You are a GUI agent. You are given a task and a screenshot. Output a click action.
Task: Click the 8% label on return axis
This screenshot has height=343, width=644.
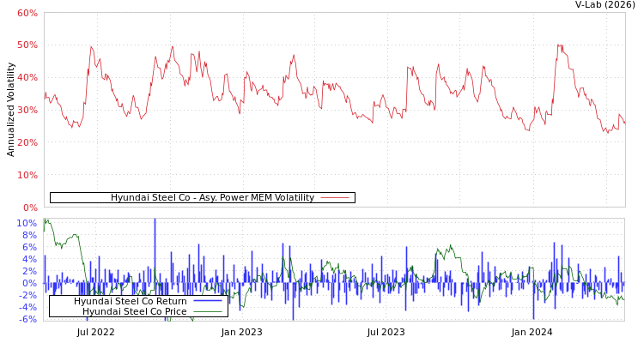click(x=29, y=235)
